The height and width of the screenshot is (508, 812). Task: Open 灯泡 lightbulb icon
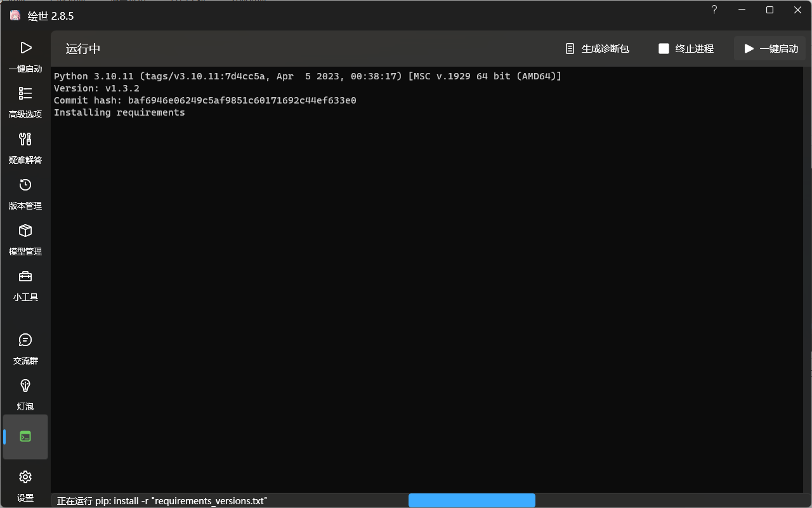pos(25,386)
